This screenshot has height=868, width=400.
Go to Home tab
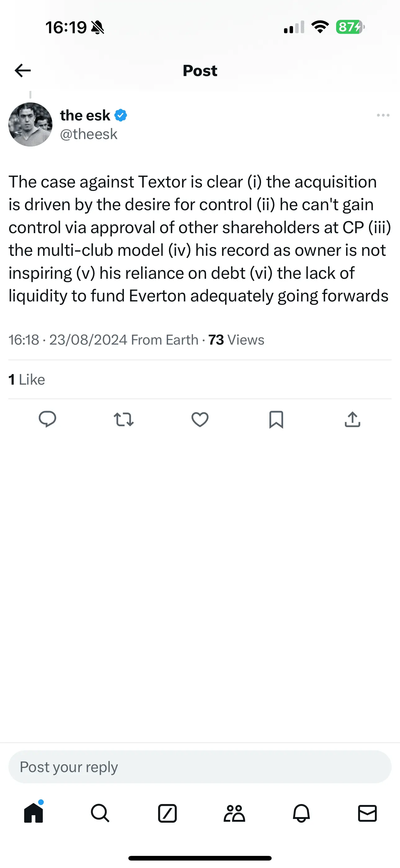coord(33,813)
